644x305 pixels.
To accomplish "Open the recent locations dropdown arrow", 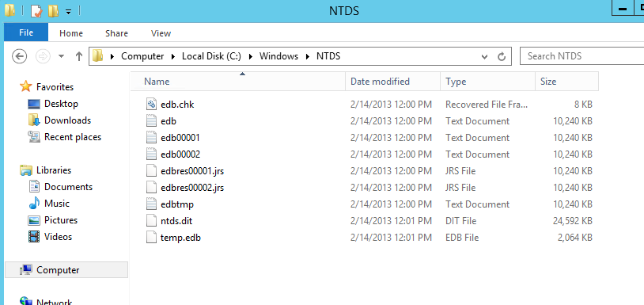I will coord(62,56).
